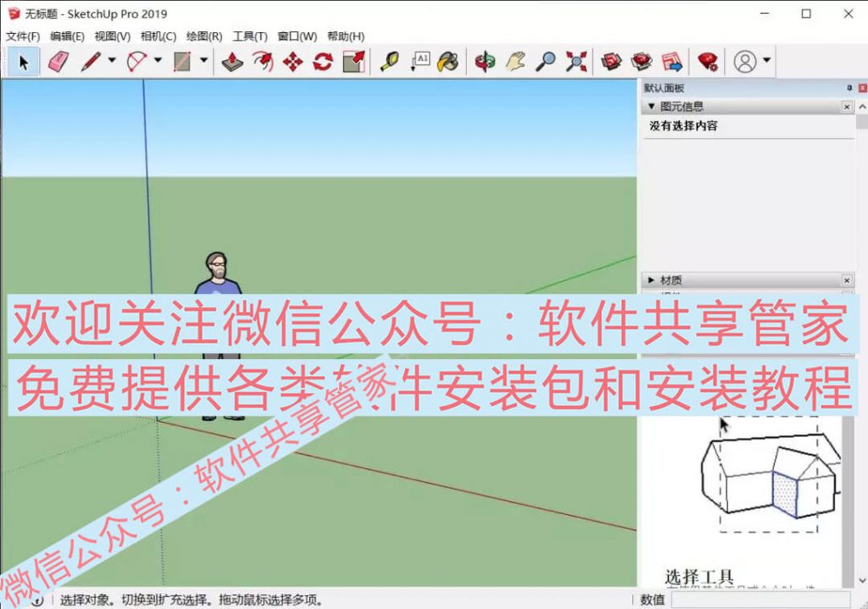Open Line tool dropdown arrow
The width and height of the screenshot is (868, 609).
click(111, 60)
